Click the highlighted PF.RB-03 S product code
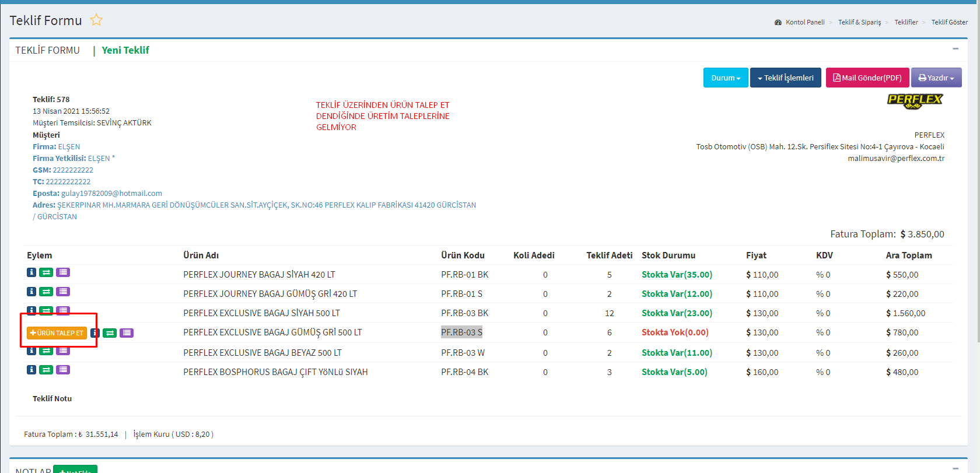Viewport: 980px width, 473px height. pos(461,332)
